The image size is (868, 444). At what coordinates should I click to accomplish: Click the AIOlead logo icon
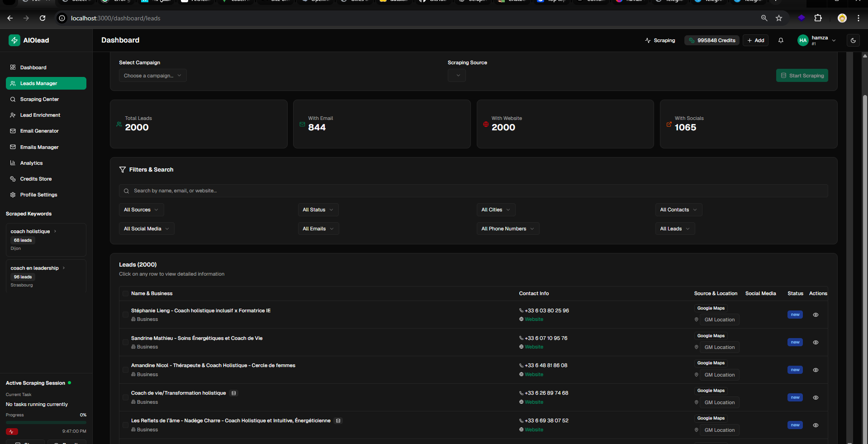14,40
